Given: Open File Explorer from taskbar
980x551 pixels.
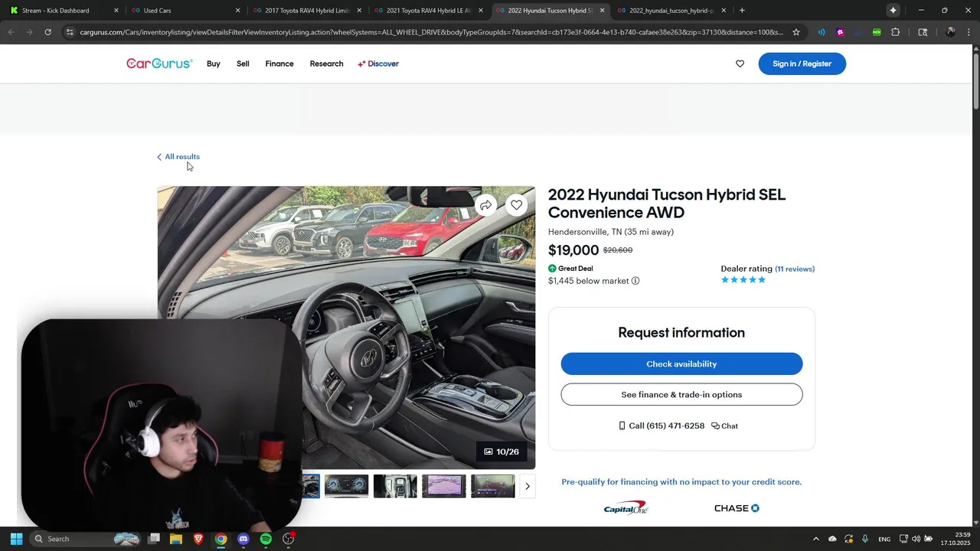Looking at the screenshot, I should 176,539.
